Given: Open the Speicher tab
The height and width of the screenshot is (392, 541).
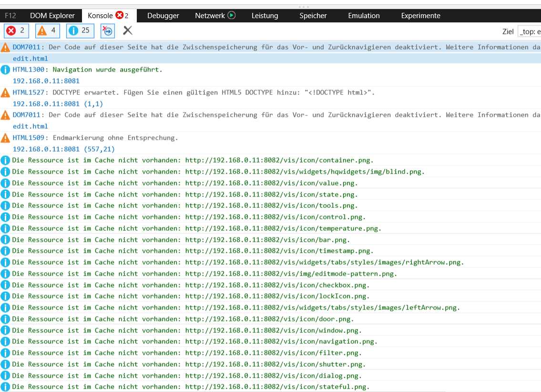Looking at the screenshot, I should (313, 16).
